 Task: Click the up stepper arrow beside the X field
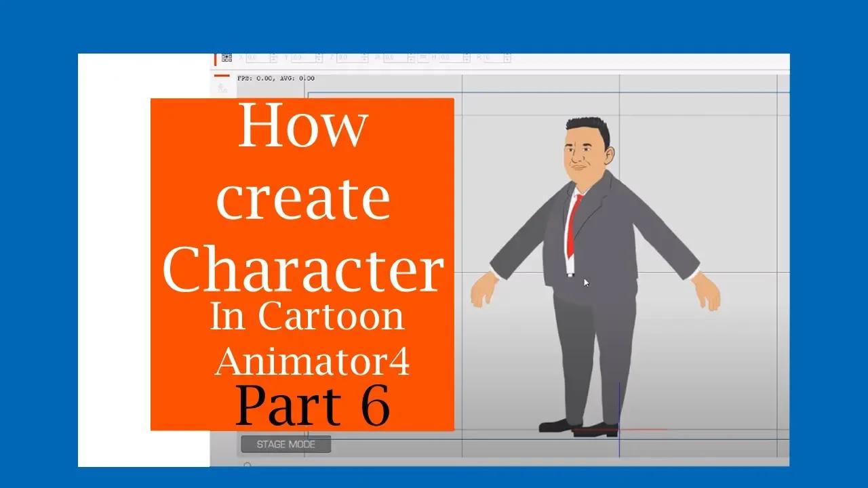(x=274, y=55)
